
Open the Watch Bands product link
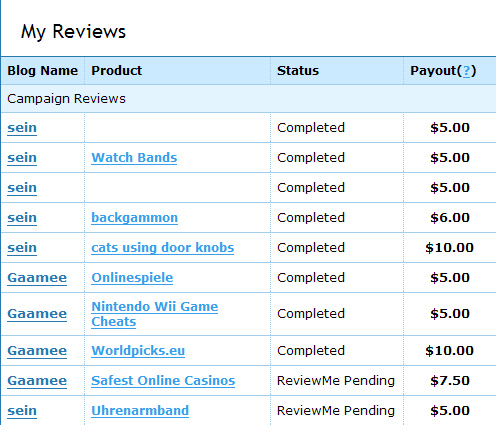pos(134,158)
